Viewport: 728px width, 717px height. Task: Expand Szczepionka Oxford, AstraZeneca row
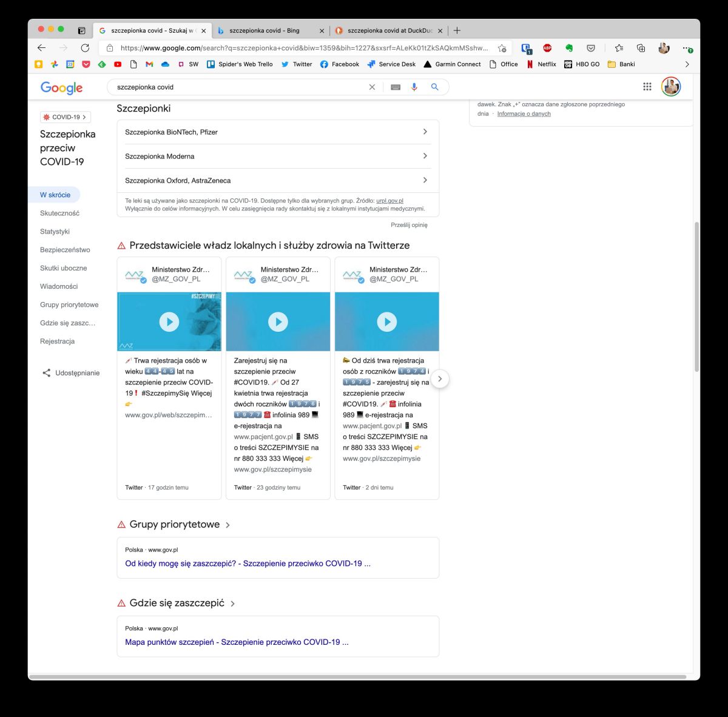coord(278,181)
